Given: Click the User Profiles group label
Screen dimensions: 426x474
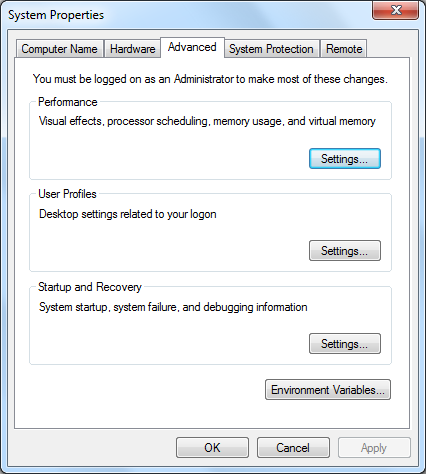Looking at the screenshot, I should (x=67, y=194).
